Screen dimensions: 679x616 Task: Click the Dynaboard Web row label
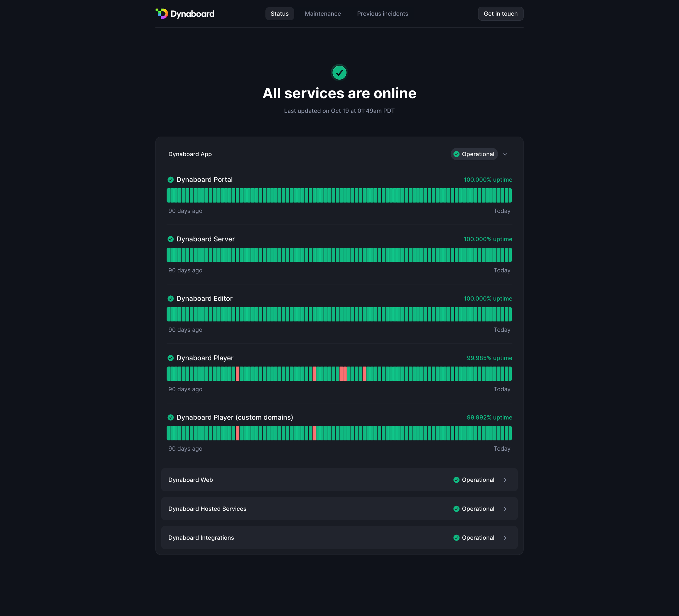pyautogui.click(x=191, y=480)
